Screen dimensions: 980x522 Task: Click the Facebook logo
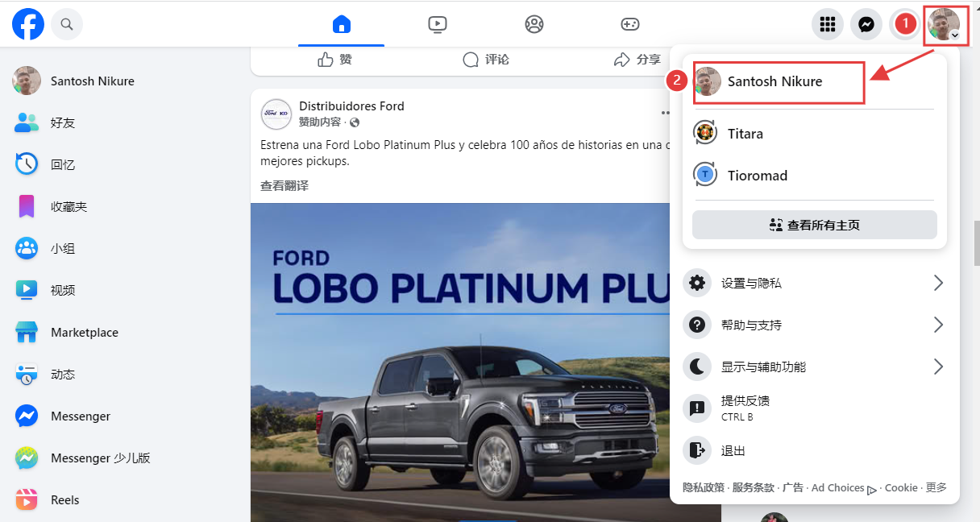(x=28, y=24)
